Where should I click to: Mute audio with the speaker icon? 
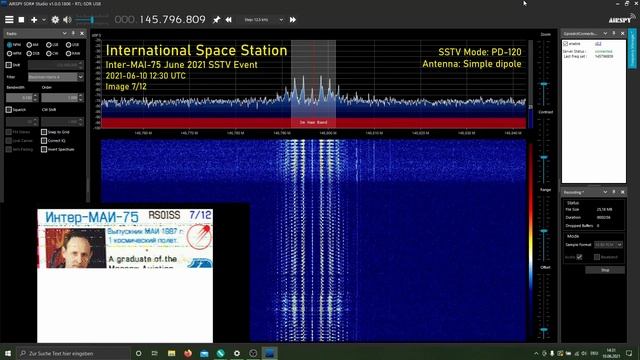tap(67, 20)
